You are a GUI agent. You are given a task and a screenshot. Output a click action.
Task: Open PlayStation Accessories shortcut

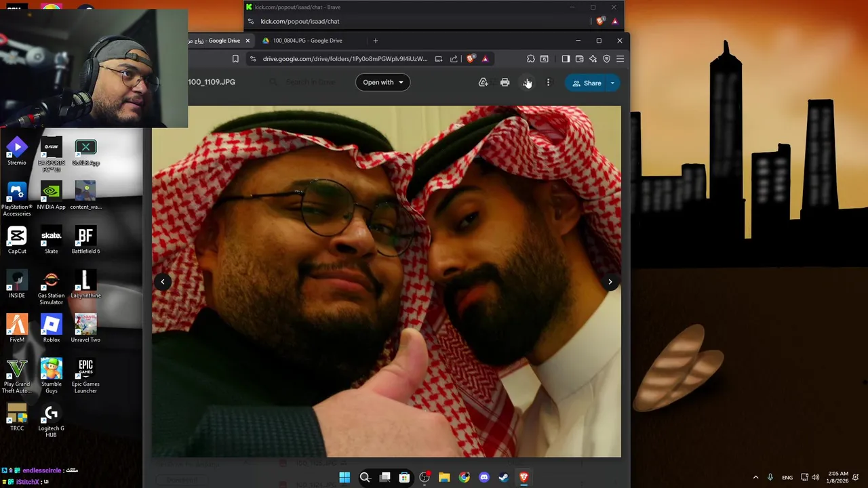pos(17,200)
